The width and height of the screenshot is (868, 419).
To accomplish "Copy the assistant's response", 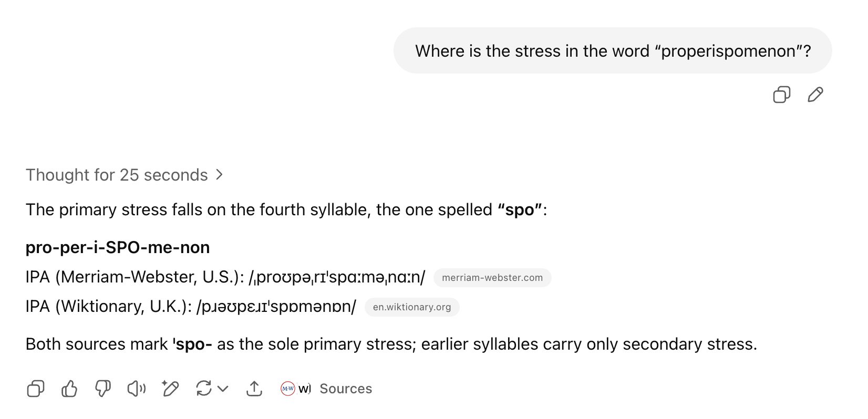I will tap(36, 389).
